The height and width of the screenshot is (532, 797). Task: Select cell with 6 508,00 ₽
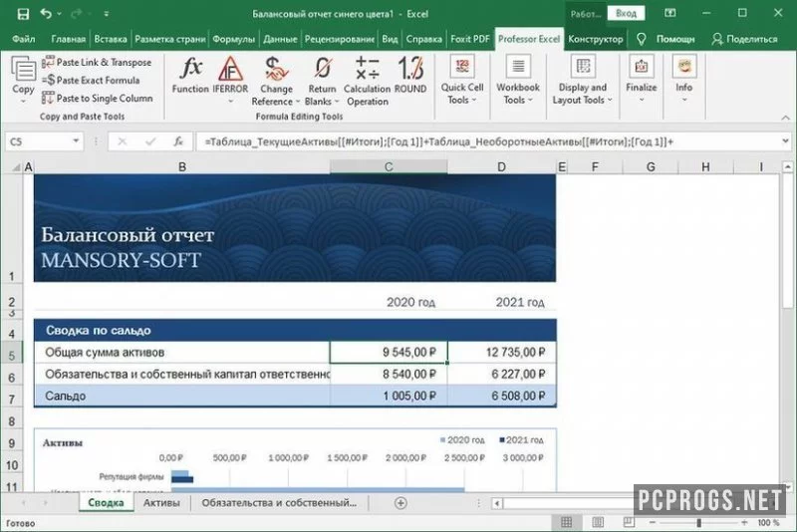pos(502,396)
